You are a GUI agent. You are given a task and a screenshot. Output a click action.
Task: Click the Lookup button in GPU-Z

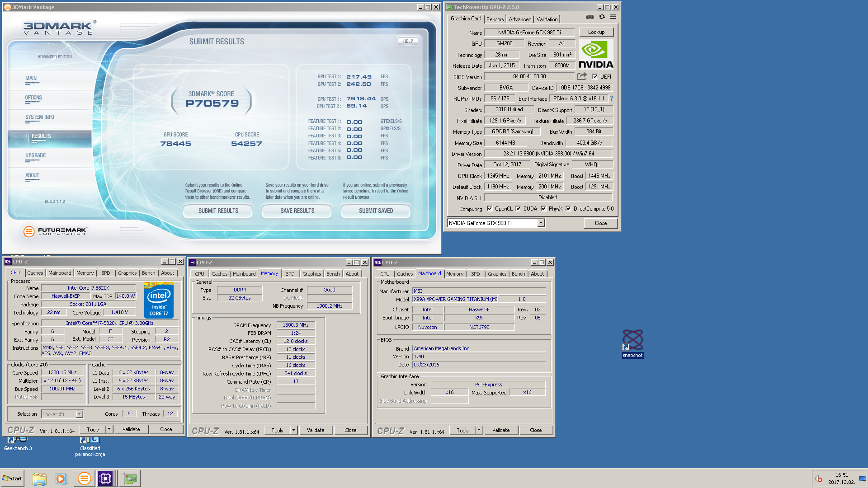click(596, 32)
